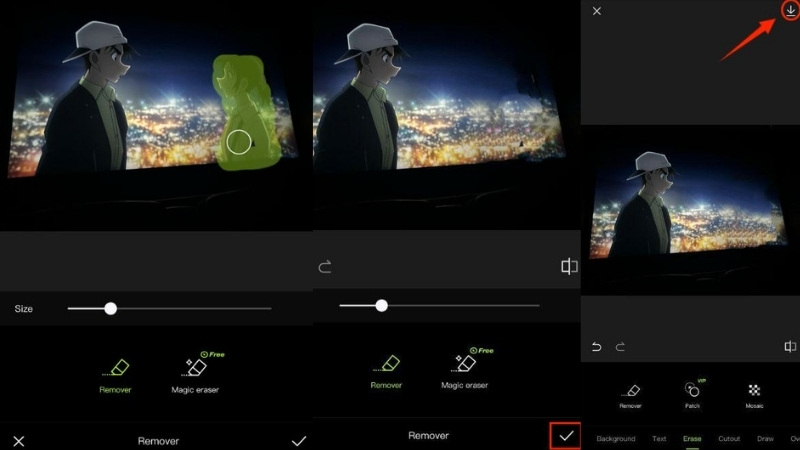This screenshot has height=450, width=800.
Task: Click the circular brush cursor on green mask
Action: pyautogui.click(x=238, y=142)
